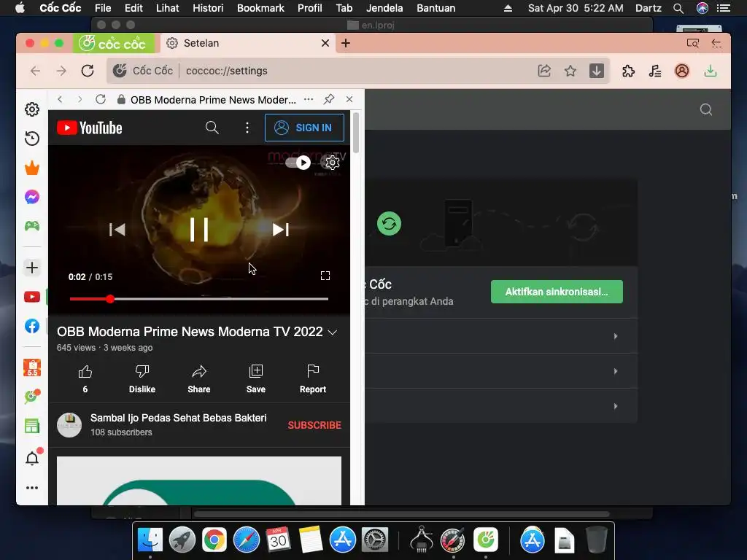
Task: Close the sidebar YouTube panel
Action: click(349, 99)
